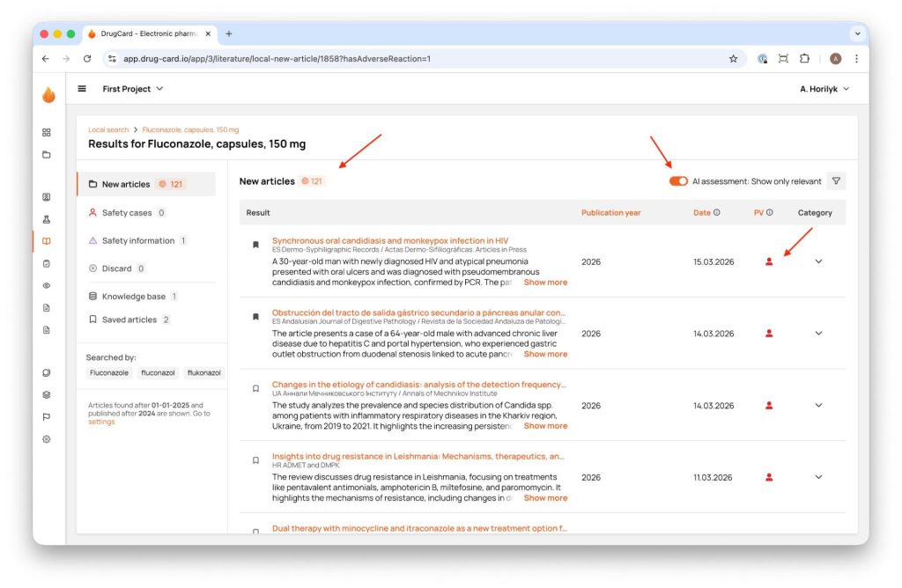Open the flask icon in left sidebar

47,219
